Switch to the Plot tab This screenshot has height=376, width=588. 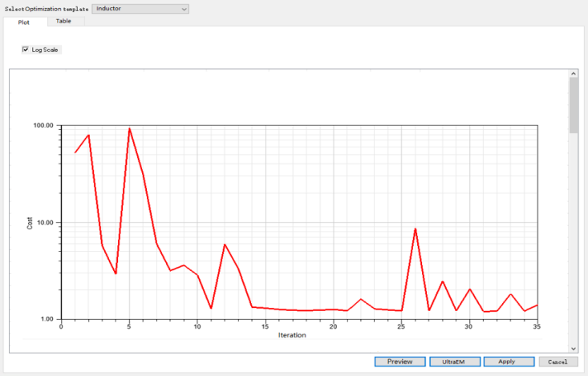coord(24,22)
